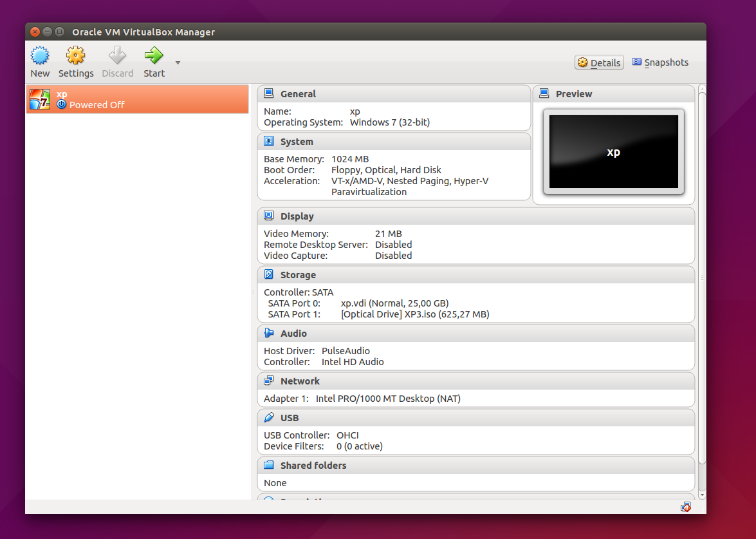Click the Remote Desktop Server Disabled value
The width and height of the screenshot is (756, 539).
[393, 245]
